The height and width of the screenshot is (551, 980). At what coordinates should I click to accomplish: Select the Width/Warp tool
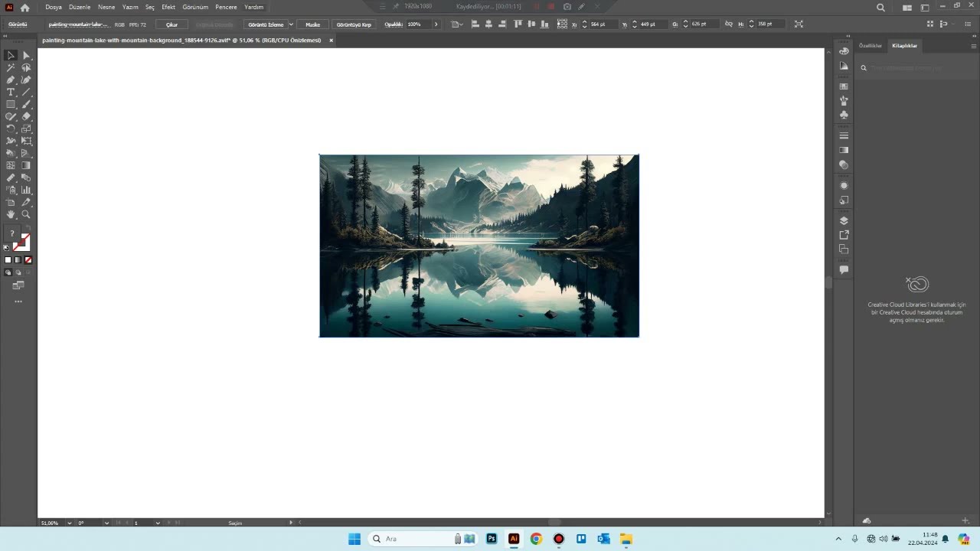click(x=11, y=141)
